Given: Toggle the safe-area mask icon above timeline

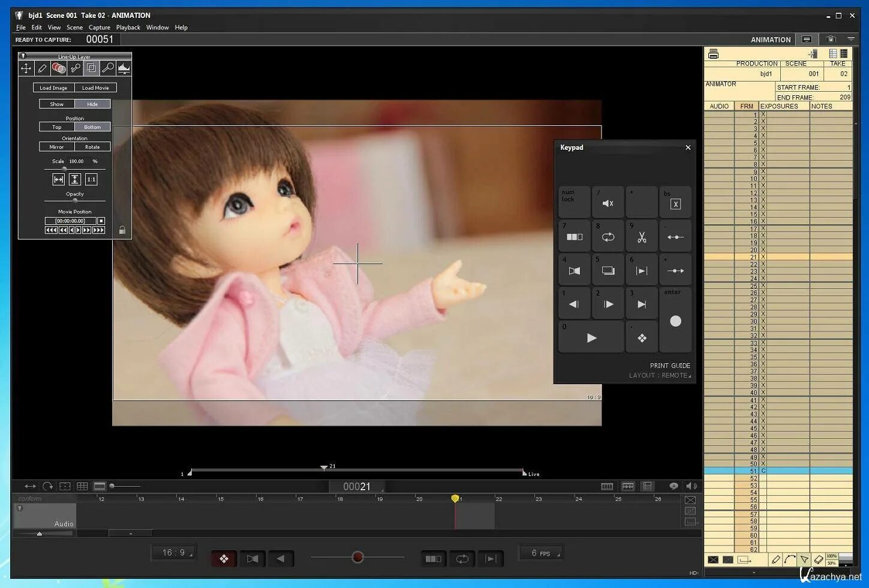Looking at the screenshot, I should tap(100, 486).
